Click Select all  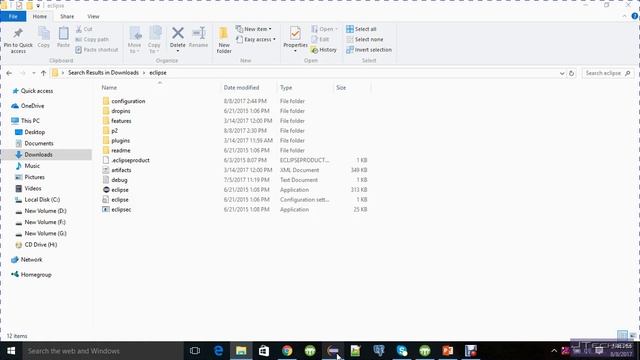pos(361,29)
